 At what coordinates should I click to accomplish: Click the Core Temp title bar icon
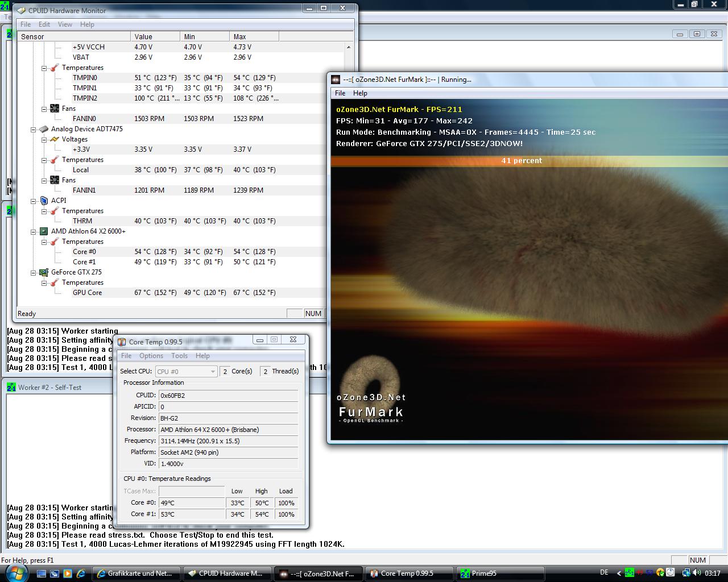pos(122,342)
